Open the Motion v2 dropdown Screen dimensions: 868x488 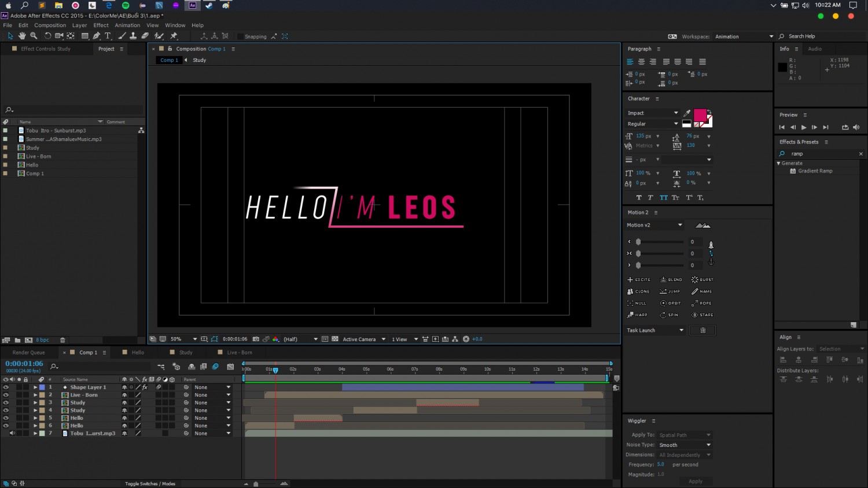tap(654, 225)
